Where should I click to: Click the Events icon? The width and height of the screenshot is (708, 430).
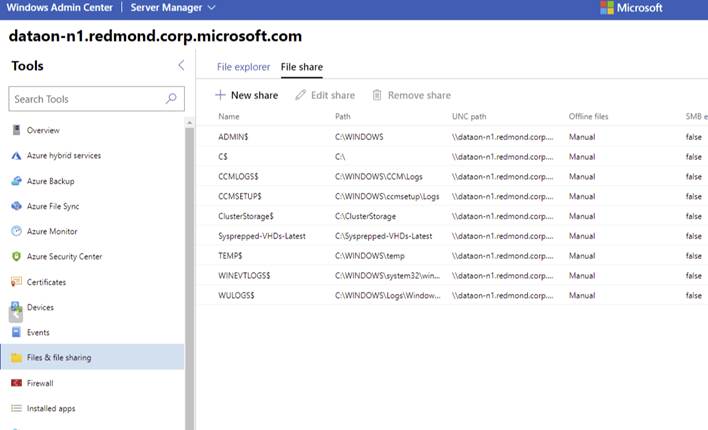(16, 332)
